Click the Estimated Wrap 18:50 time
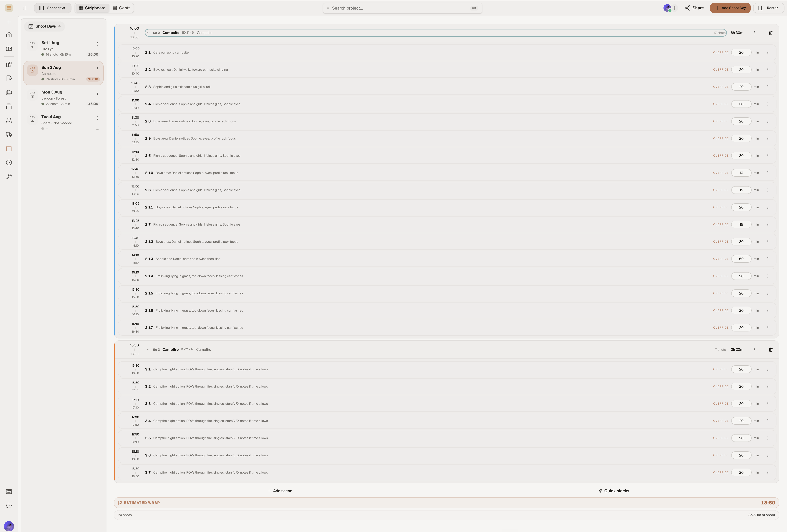This screenshot has height=532, width=787. [x=768, y=503]
